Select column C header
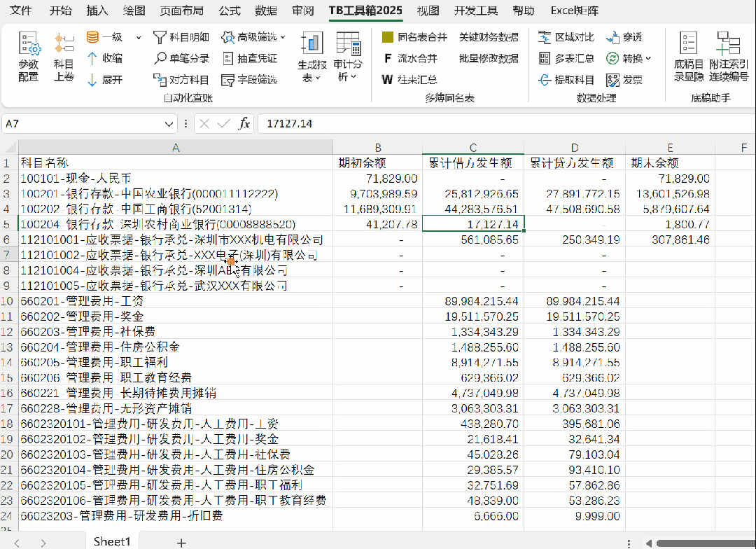 (473, 148)
